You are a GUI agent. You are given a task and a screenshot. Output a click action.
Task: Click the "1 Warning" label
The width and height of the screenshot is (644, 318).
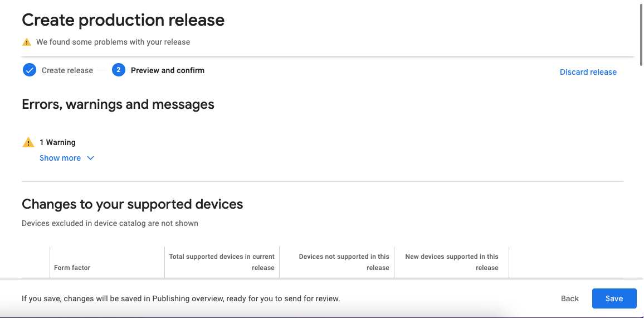[57, 143]
